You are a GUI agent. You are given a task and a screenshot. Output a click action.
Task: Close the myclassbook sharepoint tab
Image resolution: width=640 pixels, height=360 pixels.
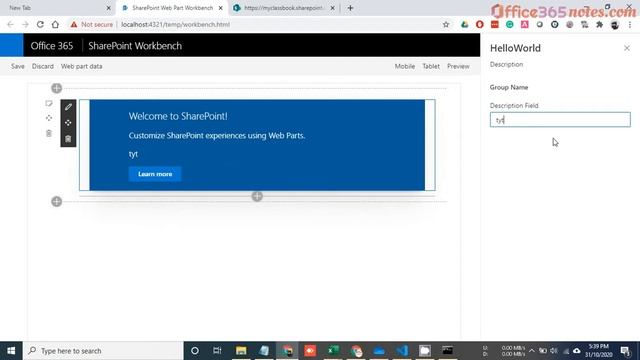(333, 8)
